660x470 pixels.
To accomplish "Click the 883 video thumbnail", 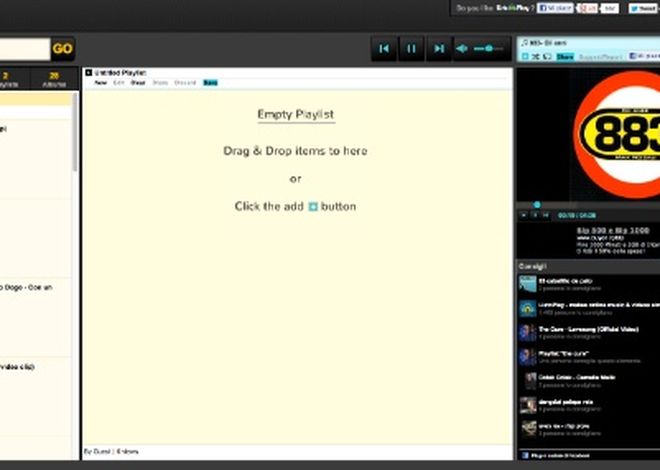I will tap(588, 135).
